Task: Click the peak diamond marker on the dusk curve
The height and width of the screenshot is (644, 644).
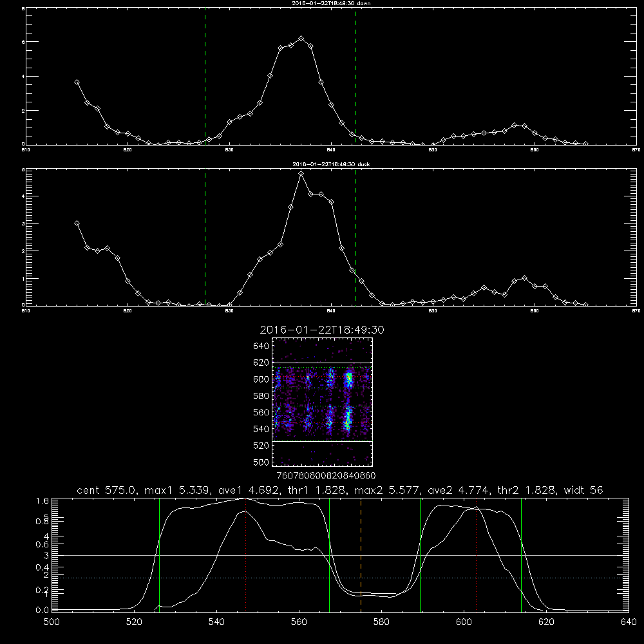Action: click(x=301, y=174)
